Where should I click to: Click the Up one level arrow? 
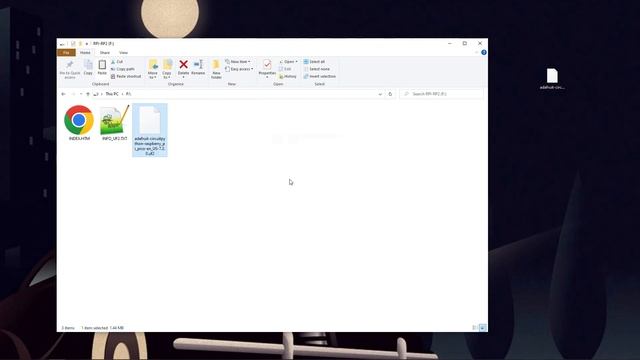(88, 94)
